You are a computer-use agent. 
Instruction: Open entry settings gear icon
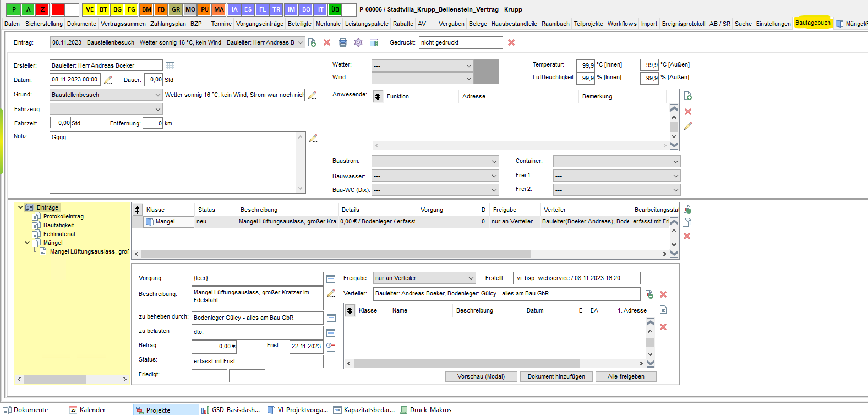click(x=358, y=42)
